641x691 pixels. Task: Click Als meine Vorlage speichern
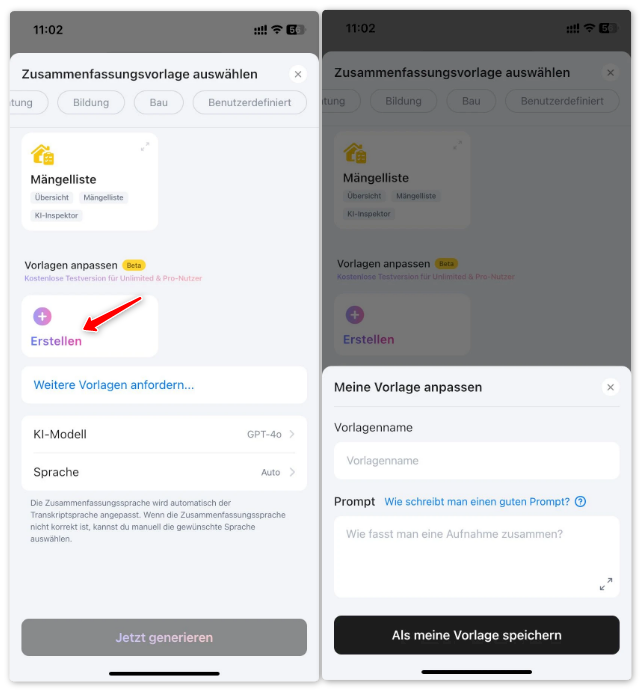click(x=477, y=635)
